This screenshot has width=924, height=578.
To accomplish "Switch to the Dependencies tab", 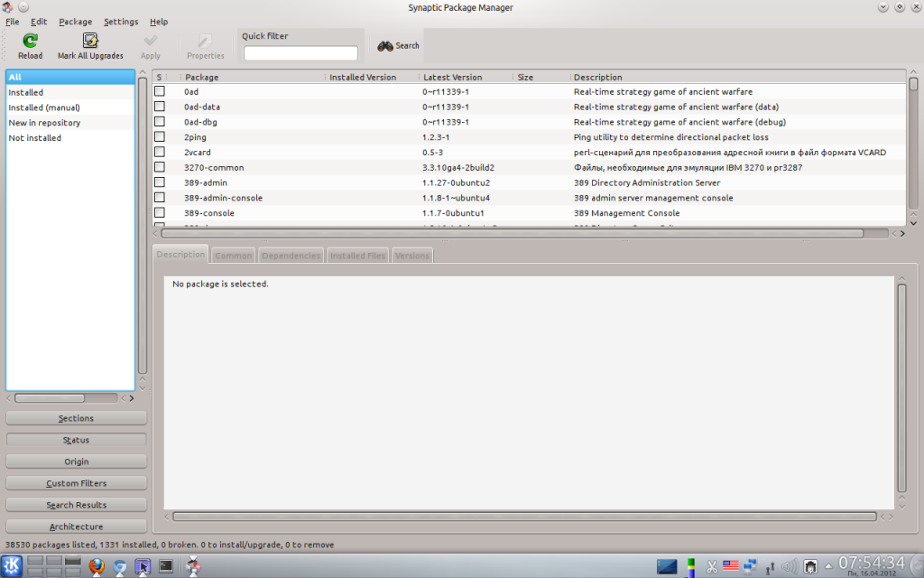I will coord(291,256).
